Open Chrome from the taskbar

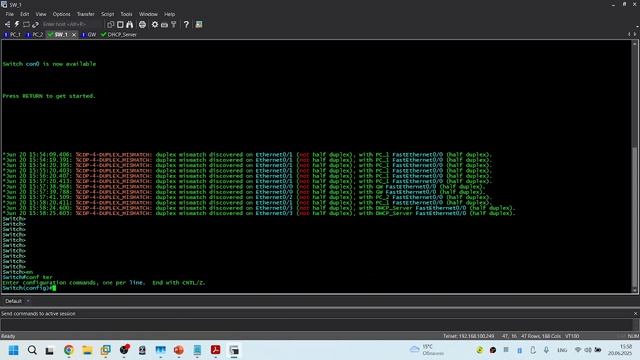(69, 350)
